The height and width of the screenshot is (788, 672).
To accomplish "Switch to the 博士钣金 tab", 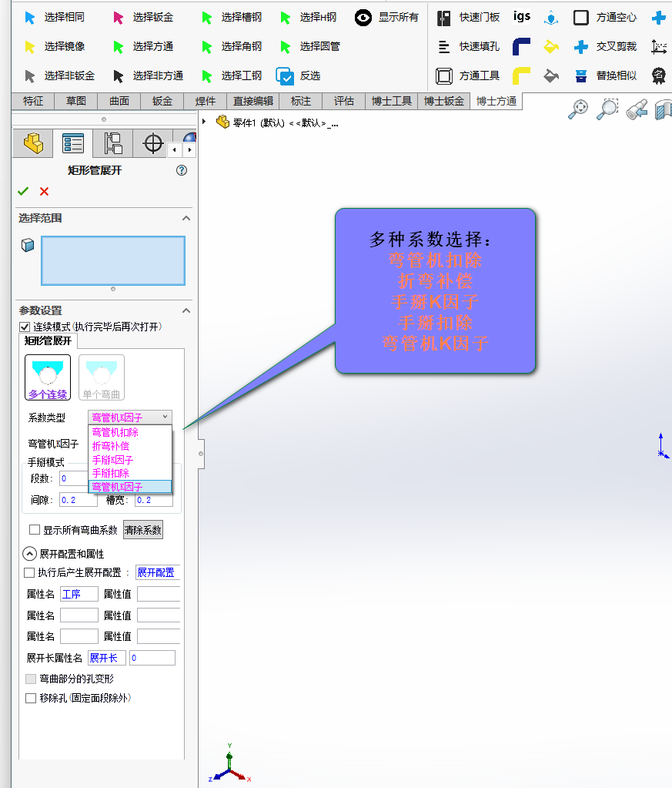I will pyautogui.click(x=444, y=102).
